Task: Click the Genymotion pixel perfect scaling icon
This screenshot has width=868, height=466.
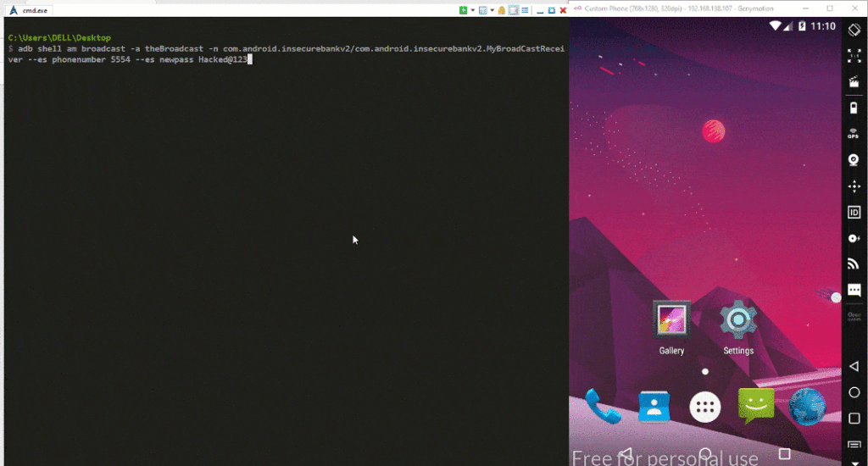Action: coord(854,55)
